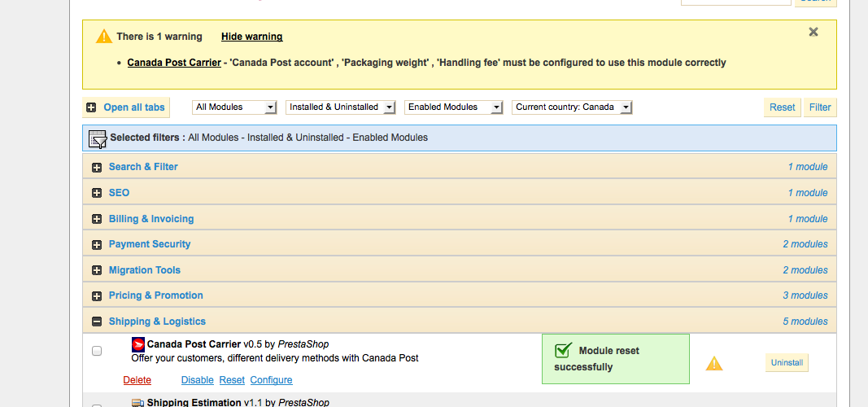
Task: Click the 5 modules count text
Action: click(x=805, y=322)
